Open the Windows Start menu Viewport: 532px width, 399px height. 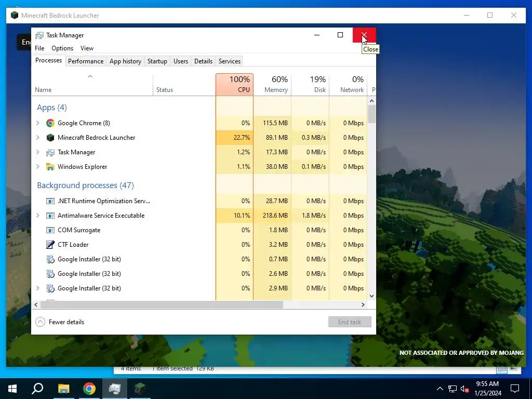click(x=12, y=389)
